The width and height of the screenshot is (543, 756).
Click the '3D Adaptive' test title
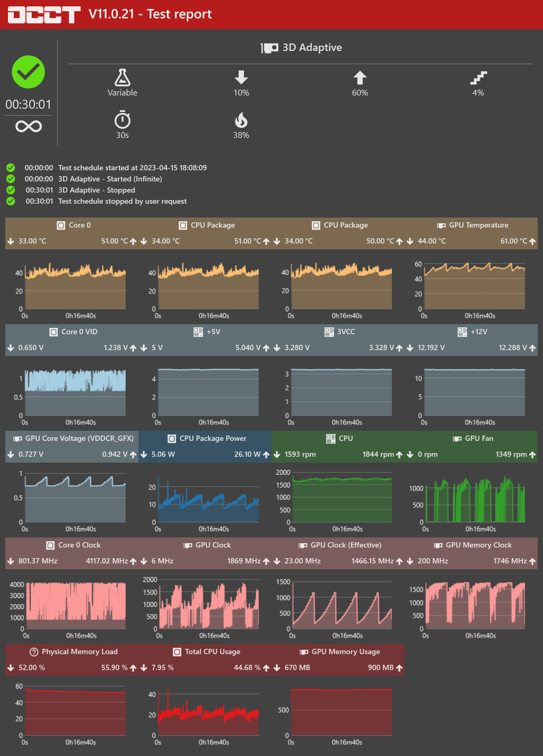pos(312,48)
